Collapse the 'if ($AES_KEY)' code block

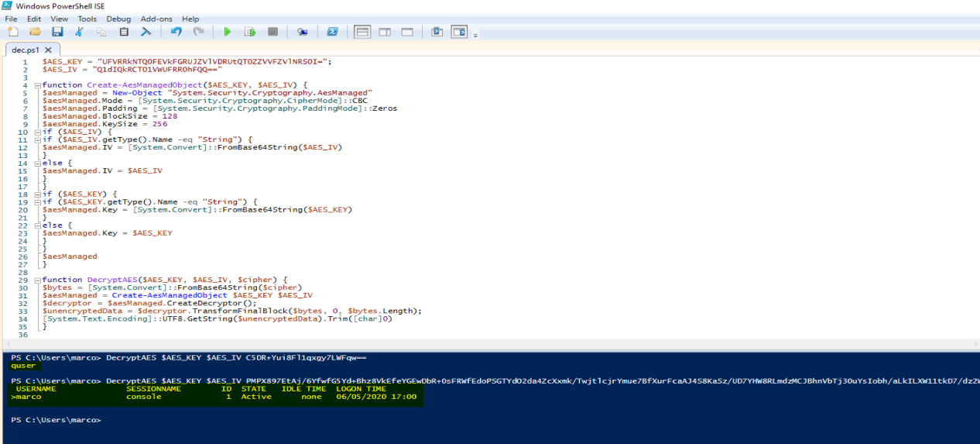[38, 194]
